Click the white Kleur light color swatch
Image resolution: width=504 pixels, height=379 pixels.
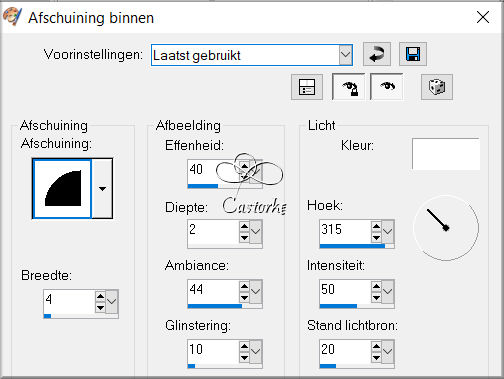click(446, 154)
